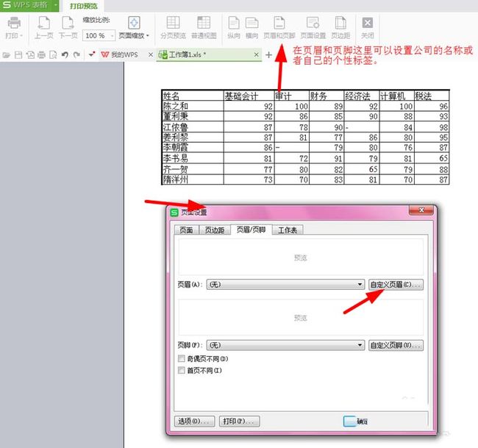Viewport: 478px width, 448px height.
Task: Enable 首页不同 checkbox
Action: (182, 370)
